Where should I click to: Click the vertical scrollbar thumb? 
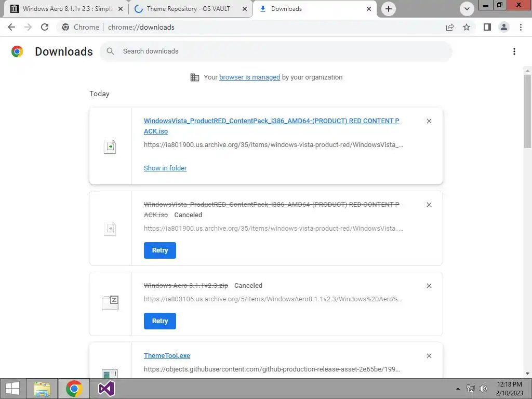click(527, 111)
